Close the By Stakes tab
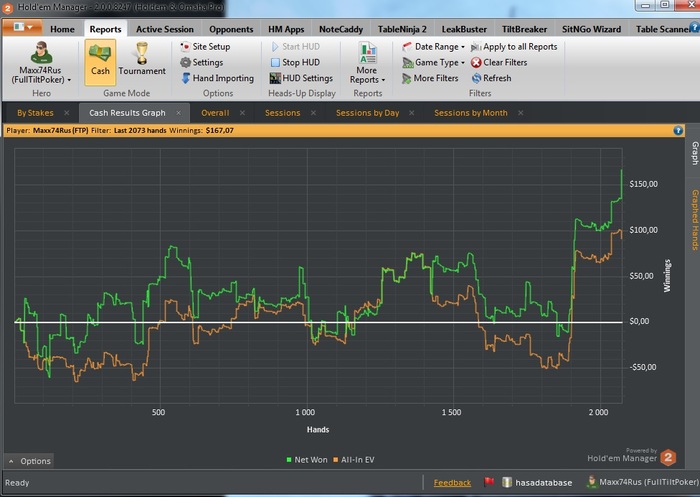This screenshot has width=700, height=497. tap(67, 113)
